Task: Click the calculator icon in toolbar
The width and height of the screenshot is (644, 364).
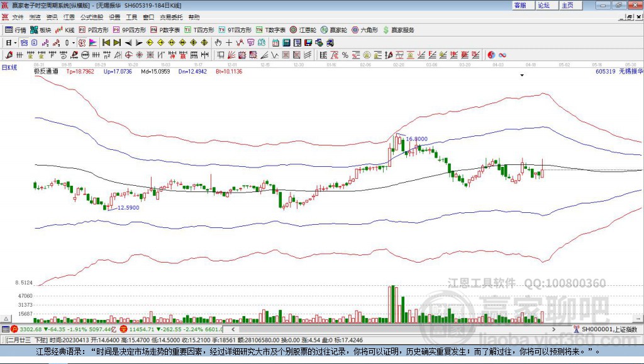Action: (x=286, y=42)
